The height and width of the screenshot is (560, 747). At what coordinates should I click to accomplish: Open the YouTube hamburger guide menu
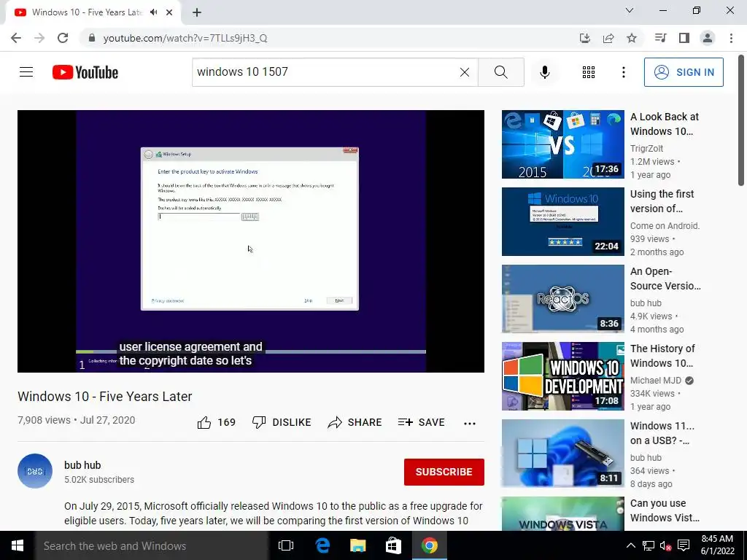26,72
